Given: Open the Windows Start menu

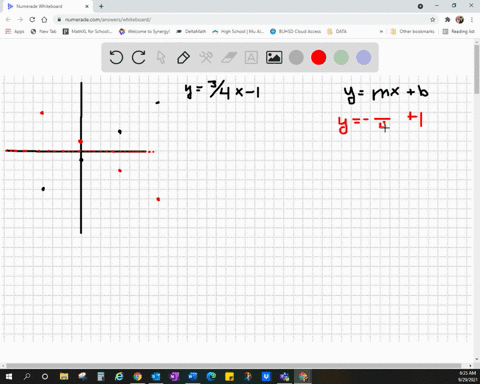Looking at the screenshot, I should click(x=9, y=377).
